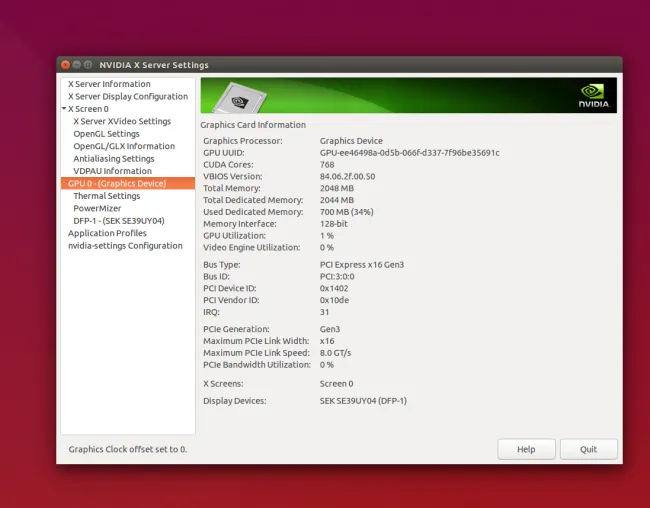Click the NVIDIA logo in banner

[591, 96]
